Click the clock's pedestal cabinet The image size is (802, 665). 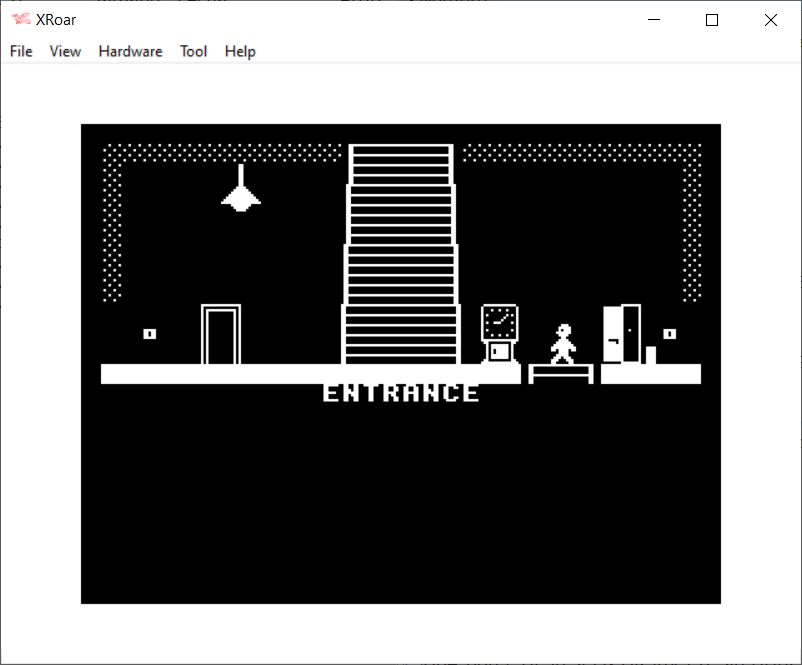[499, 352]
